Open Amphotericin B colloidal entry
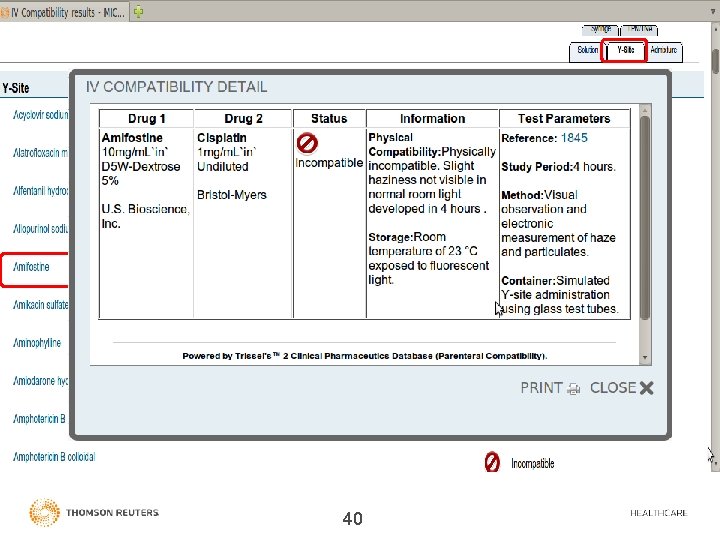The height and width of the screenshot is (540, 720). click(54, 457)
